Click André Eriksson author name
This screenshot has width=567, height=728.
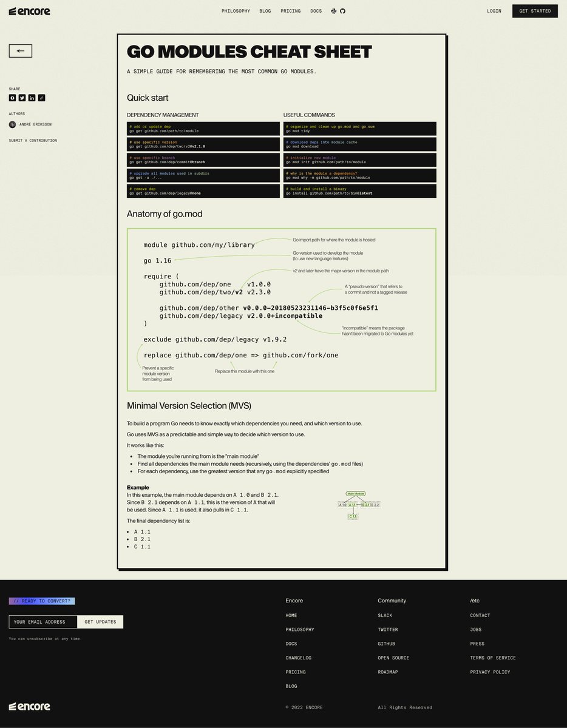[x=34, y=124]
